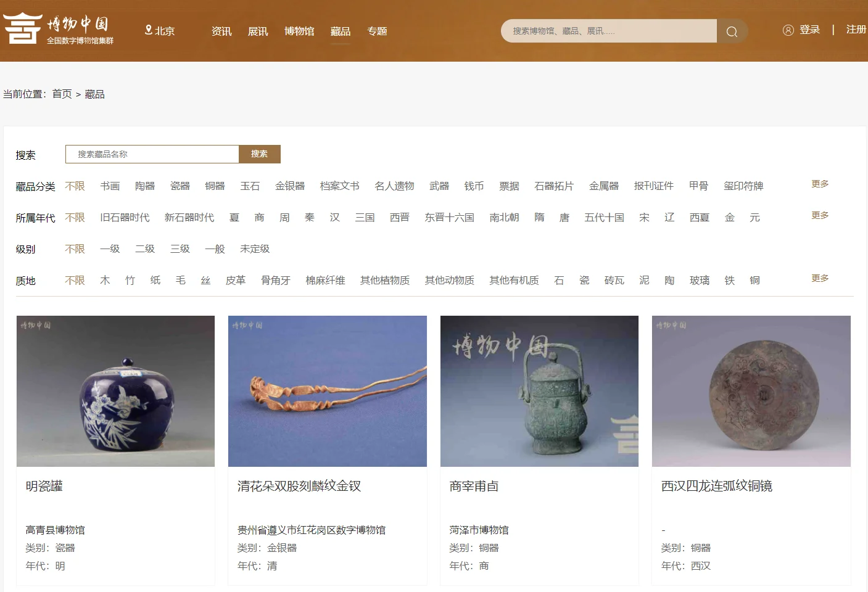
Task: Filter era by 元
Action: click(754, 217)
